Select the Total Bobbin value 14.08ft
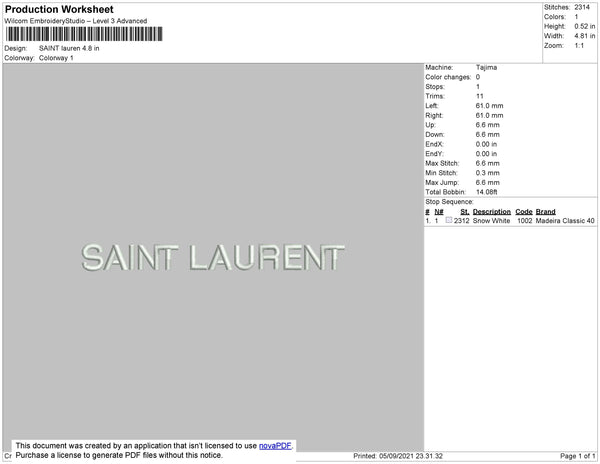600x464 pixels. coord(486,192)
